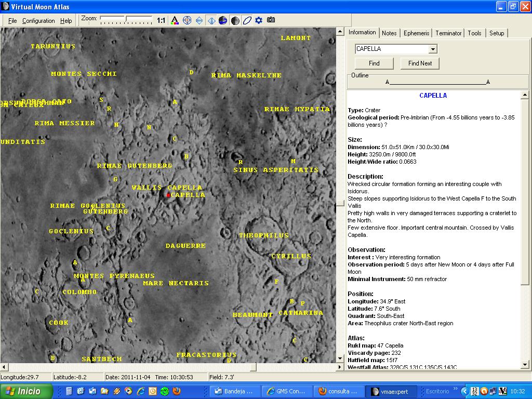Toggle the labels display (colored A icon)
532x399 pixels.
pos(175,20)
